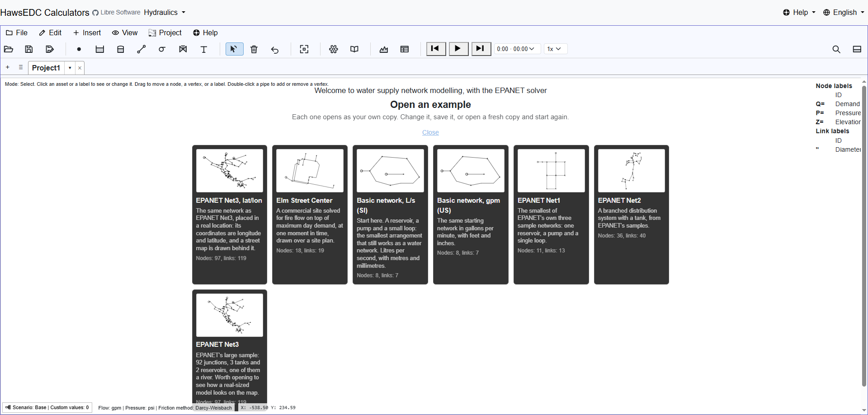The image size is (868, 415).
Task: Click the zoom-to-fit frame icon
Action: pos(304,49)
